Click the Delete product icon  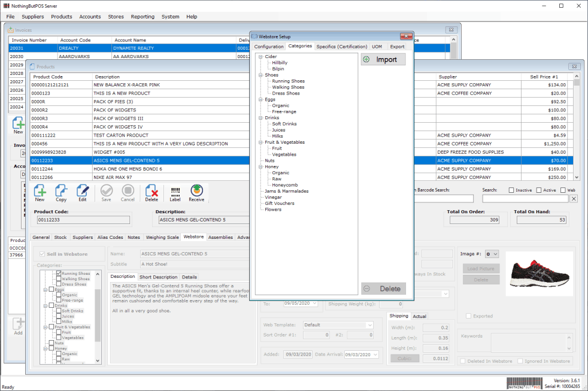152,193
